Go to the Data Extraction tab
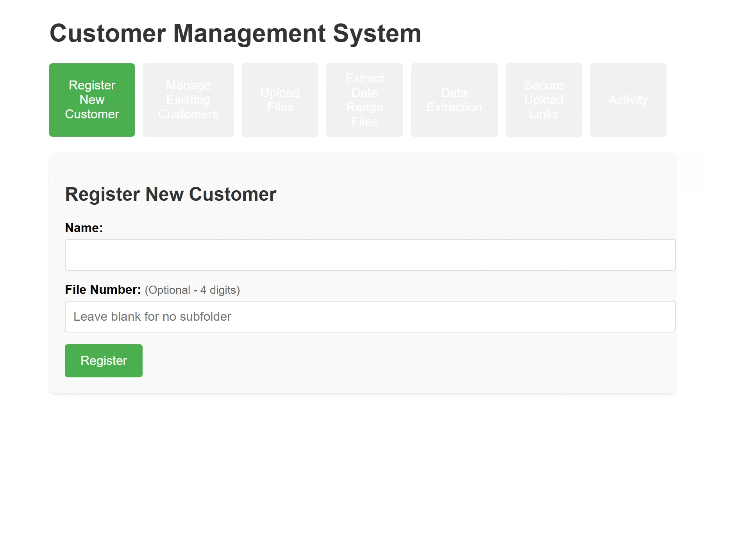Viewport: 756px width, 543px height. point(454,100)
